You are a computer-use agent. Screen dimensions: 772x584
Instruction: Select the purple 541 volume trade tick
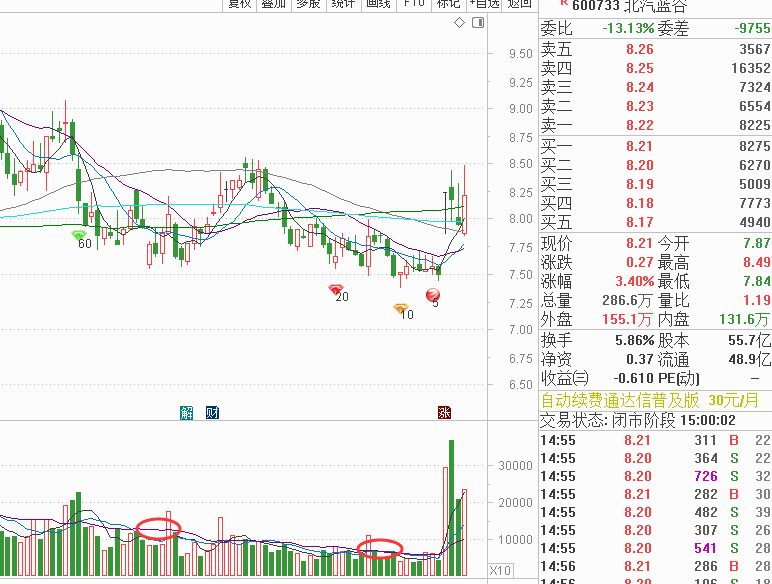coord(655,549)
